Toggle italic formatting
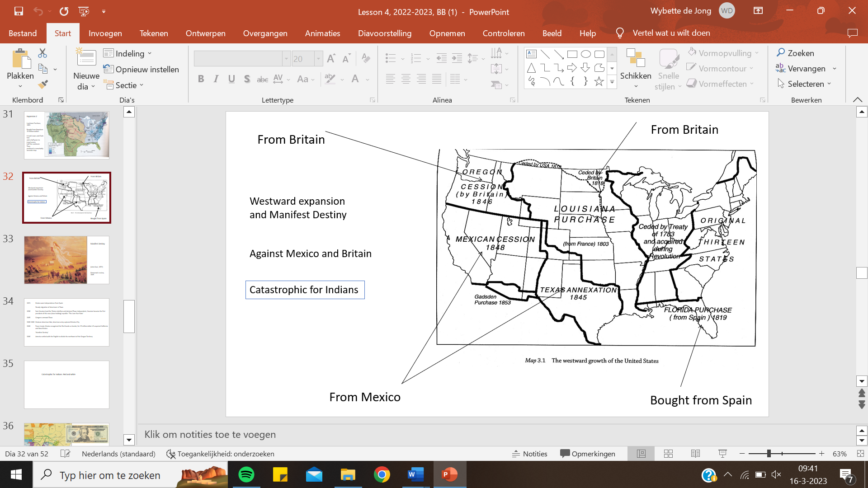 tap(216, 79)
